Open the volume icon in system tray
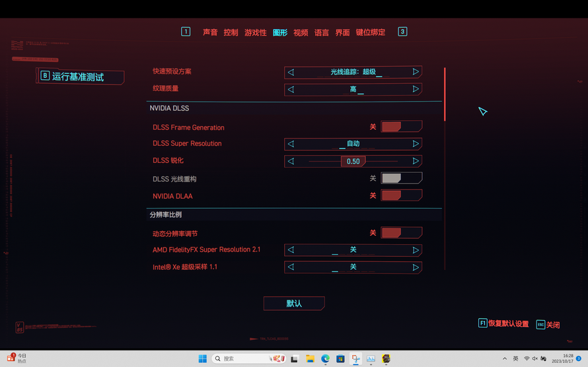This screenshot has width=588, height=367. pyautogui.click(x=534, y=359)
